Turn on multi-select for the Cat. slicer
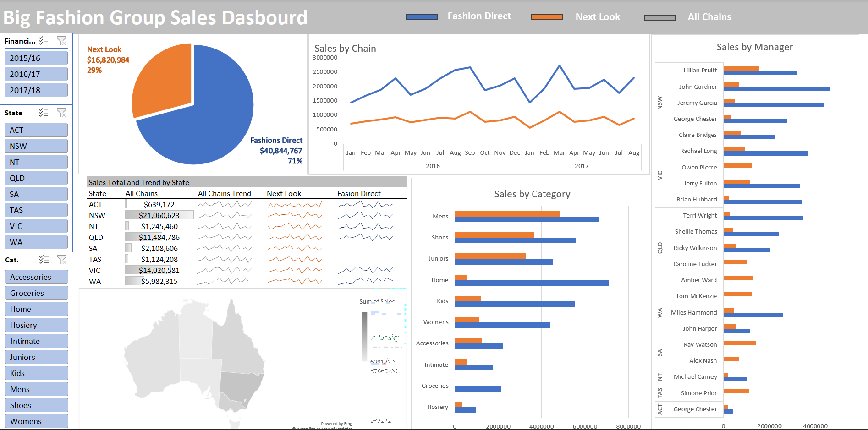Image resolution: width=868 pixels, height=430 pixels. (x=44, y=260)
